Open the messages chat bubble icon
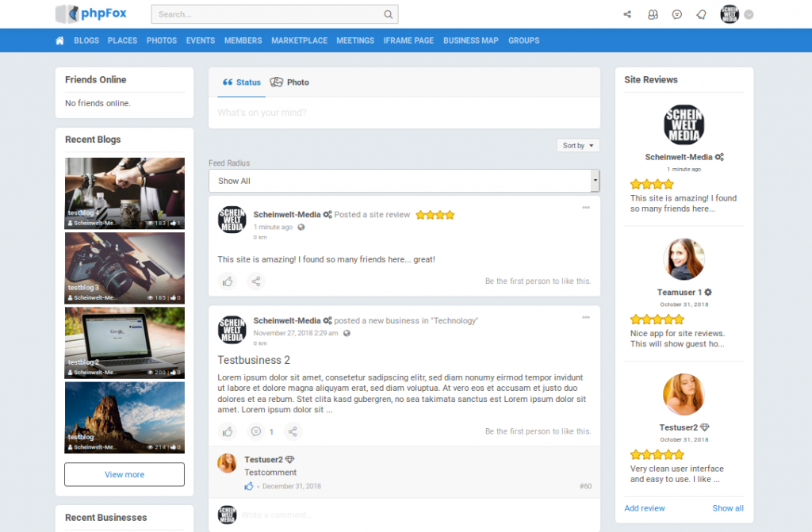 coord(676,13)
